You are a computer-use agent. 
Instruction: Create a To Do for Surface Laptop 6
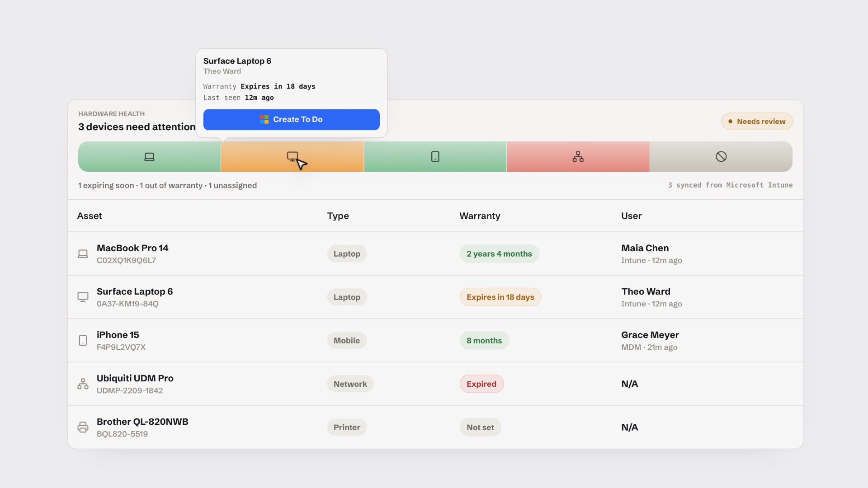point(291,119)
